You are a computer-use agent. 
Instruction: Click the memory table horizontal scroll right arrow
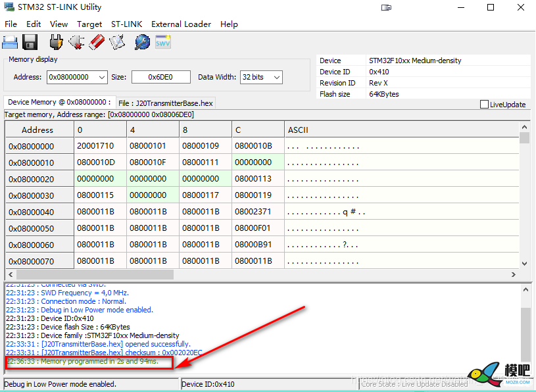(x=514, y=274)
